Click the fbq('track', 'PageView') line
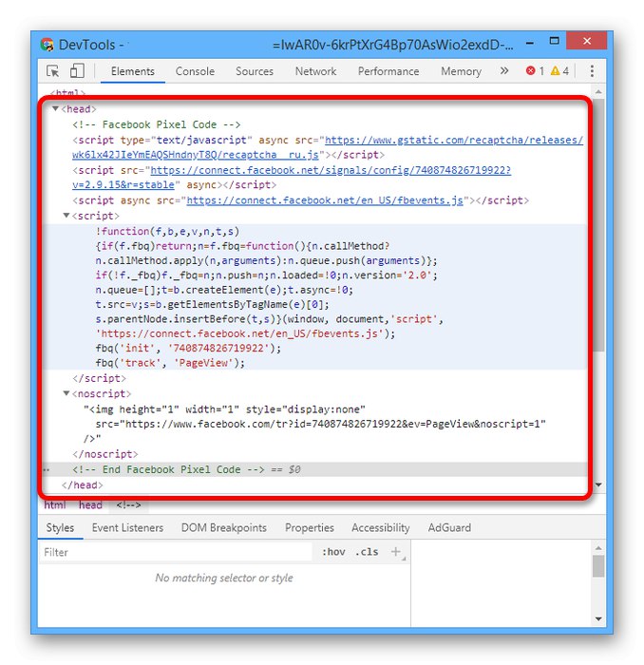Viewport: 644px width, 665px height. tap(170, 363)
